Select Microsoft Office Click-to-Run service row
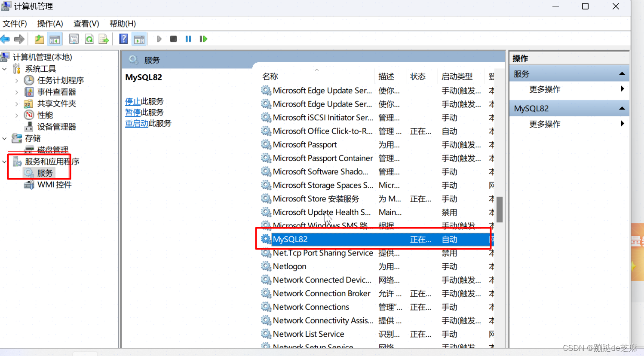This screenshot has width=644, height=356. click(x=377, y=131)
